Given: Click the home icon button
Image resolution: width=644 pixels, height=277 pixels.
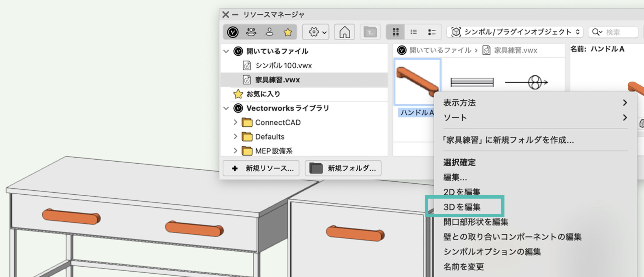Looking at the screenshot, I should (x=344, y=32).
